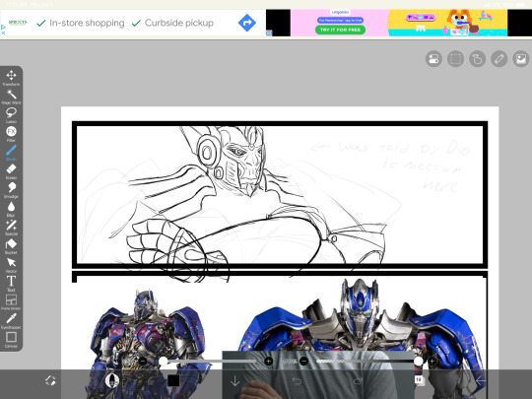Open the ruler tool button
Screen dimensions: 532x399
[499, 59]
